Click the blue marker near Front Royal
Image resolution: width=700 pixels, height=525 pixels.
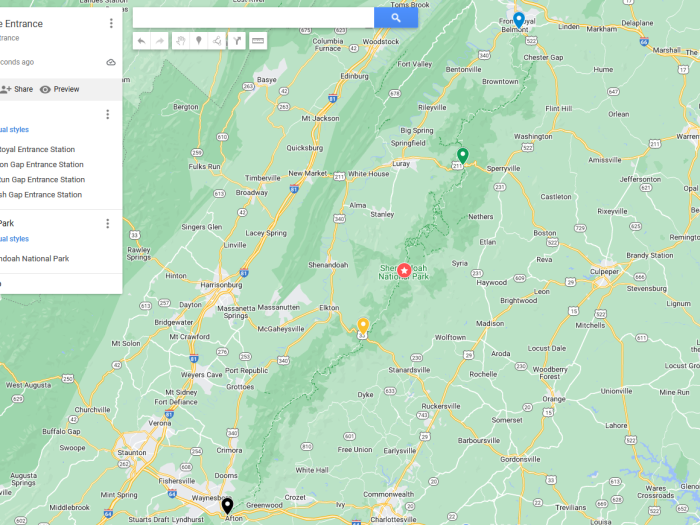[x=518, y=21]
